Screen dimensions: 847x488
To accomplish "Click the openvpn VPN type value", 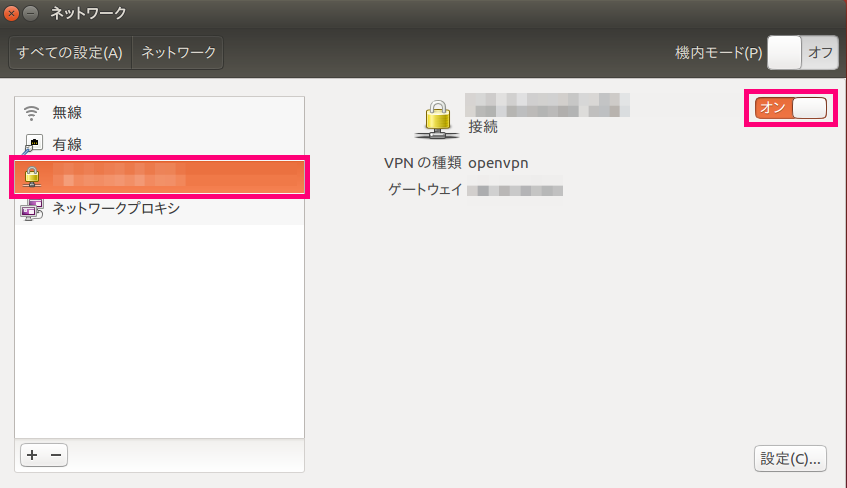I will (x=498, y=163).
